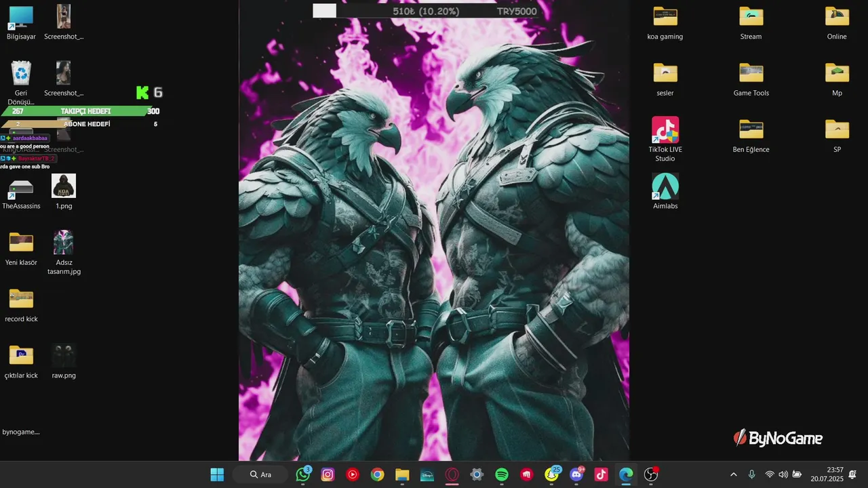The height and width of the screenshot is (488, 868).
Task: Select the 1.png image file
Action: click(64, 192)
